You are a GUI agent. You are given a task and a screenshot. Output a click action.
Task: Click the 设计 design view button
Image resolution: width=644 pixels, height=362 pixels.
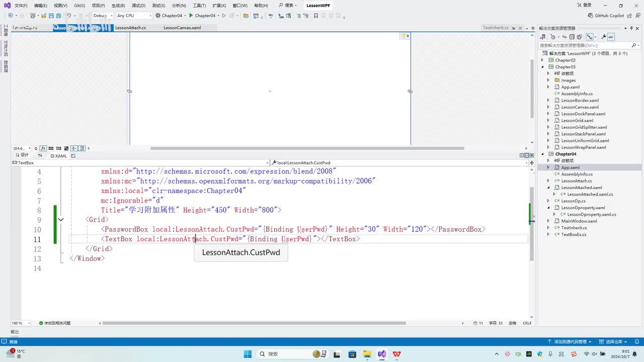(x=22, y=156)
